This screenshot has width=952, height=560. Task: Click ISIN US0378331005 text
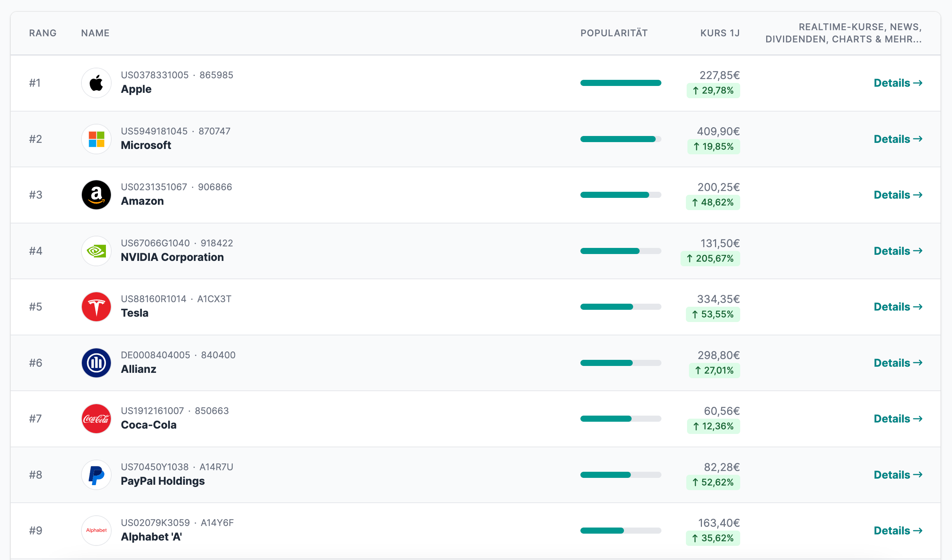(155, 75)
